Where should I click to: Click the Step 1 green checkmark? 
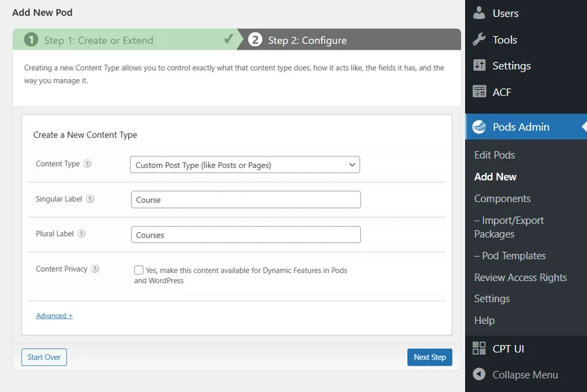tap(228, 39)
